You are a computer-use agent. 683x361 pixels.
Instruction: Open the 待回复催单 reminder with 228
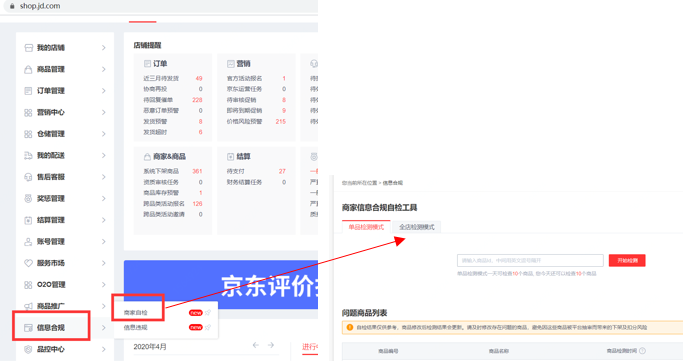(x=158, y=100)
